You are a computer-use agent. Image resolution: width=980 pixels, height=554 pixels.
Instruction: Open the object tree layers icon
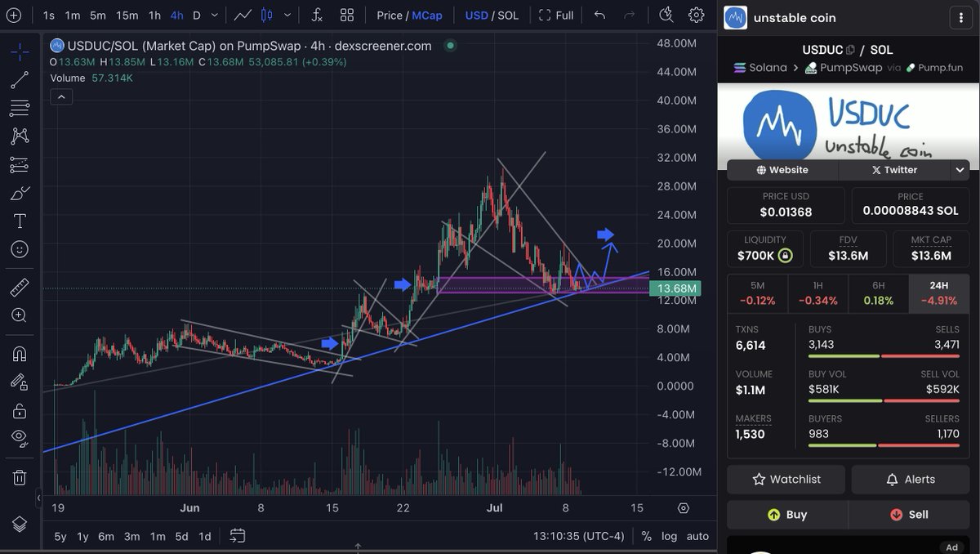pyautogui.click(x=20, y=524)
